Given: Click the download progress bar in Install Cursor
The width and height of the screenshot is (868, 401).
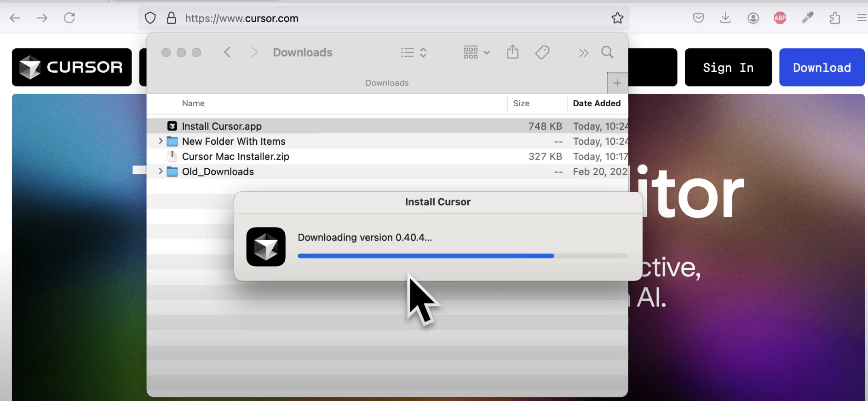Looking at the screenshot, I should (462, 256).
